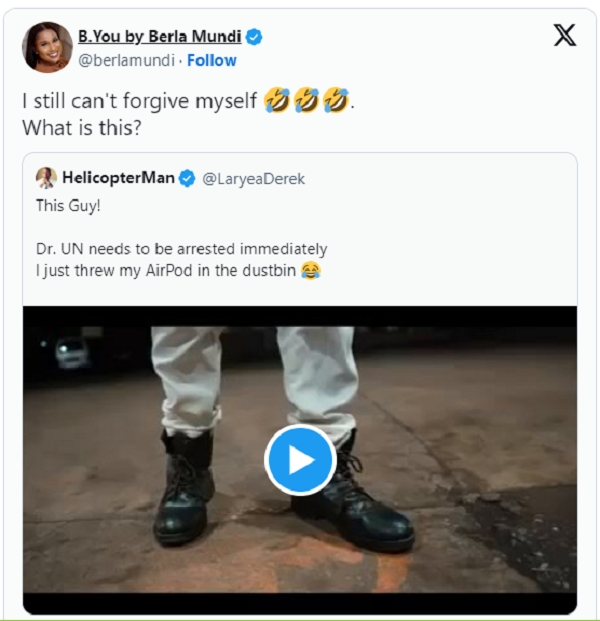Click the last rolling-laughing emoji in the tweet

click(x=336, y=101)
